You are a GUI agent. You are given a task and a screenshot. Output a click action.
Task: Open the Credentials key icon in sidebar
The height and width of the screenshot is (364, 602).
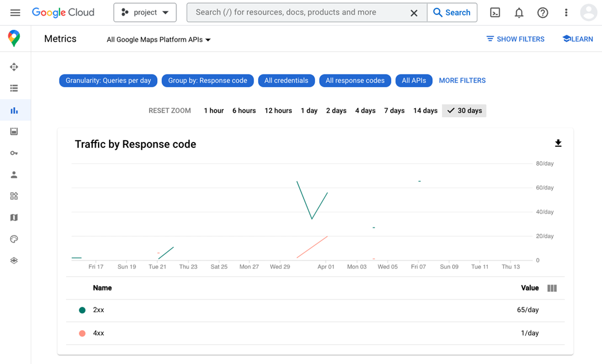15,153
